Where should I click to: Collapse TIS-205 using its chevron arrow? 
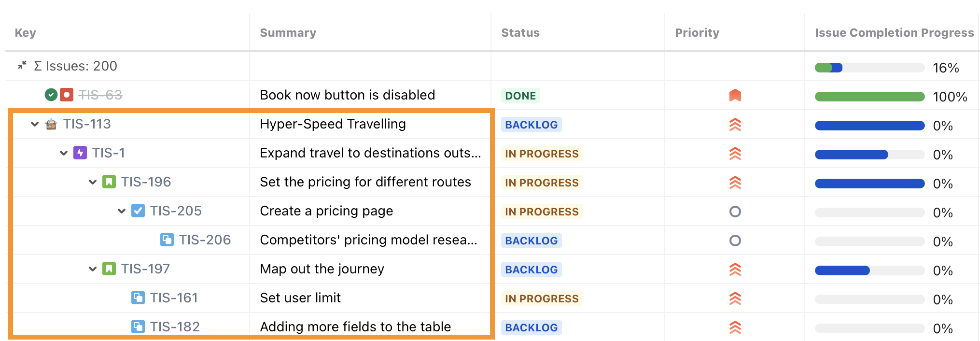coord(121,211)
